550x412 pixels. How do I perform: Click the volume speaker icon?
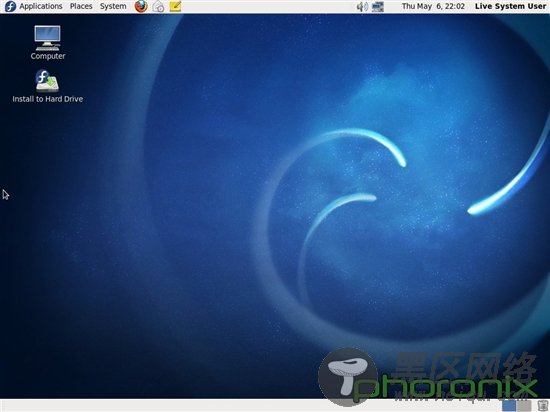362,6
